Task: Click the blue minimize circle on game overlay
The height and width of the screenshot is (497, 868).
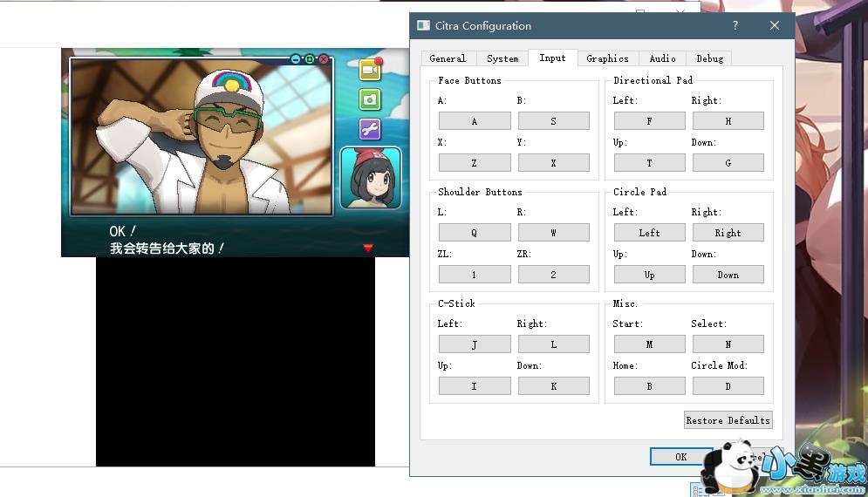Action: 296,58
